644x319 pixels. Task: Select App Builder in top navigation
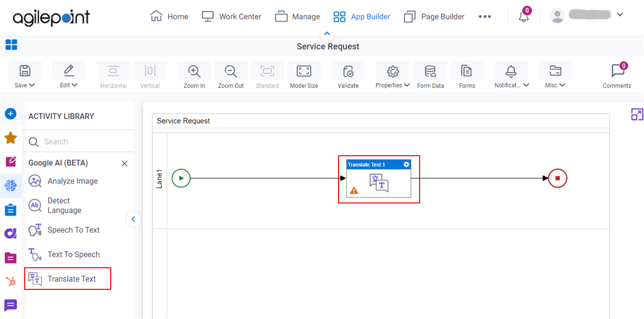(x=362, y=17)
